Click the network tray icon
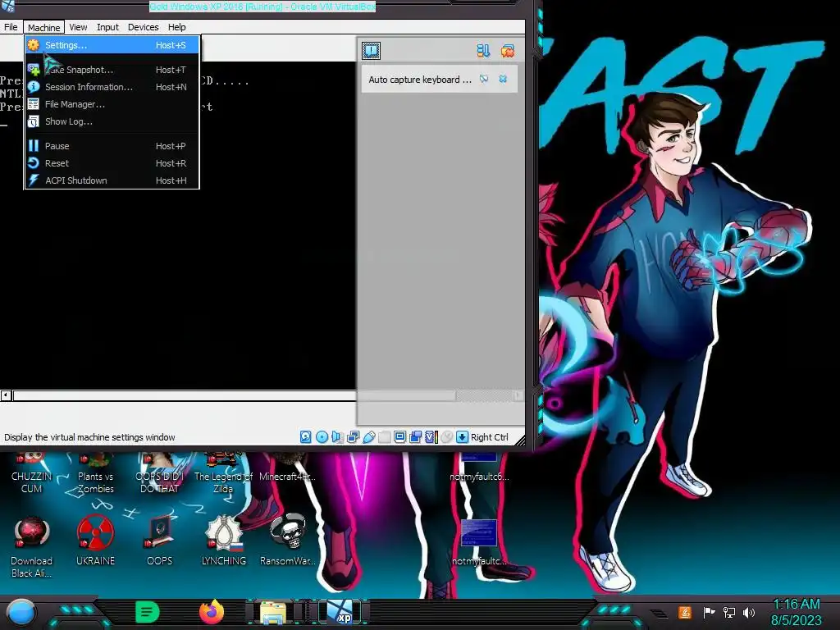This screenshot has width=840, height=630. [729, 612]
